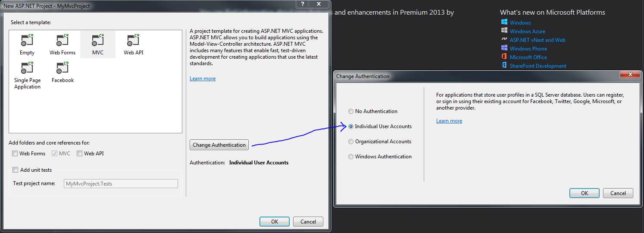Select the Web API template icon
This screenshot has width=644, height=233.
coord(133,41)
